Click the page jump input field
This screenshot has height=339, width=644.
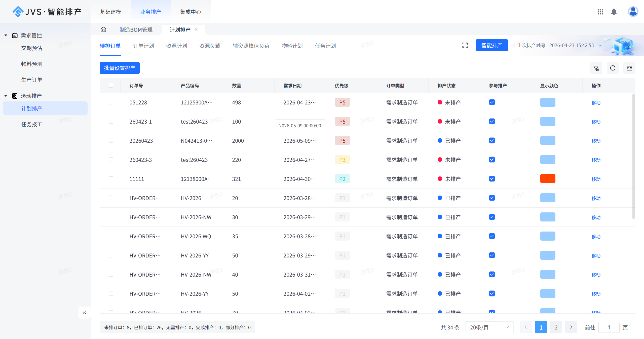coord(609,327)
